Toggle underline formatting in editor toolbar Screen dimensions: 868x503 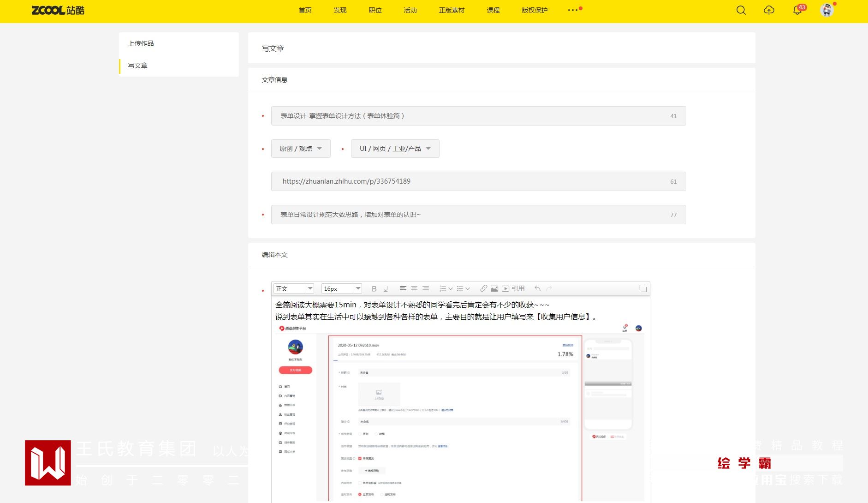tap(386, 289)
